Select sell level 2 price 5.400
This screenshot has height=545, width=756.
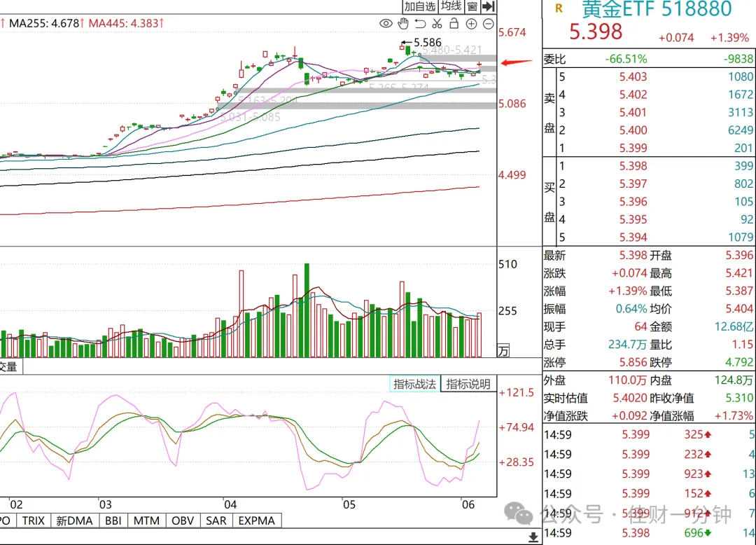click(x=633, y=130)
